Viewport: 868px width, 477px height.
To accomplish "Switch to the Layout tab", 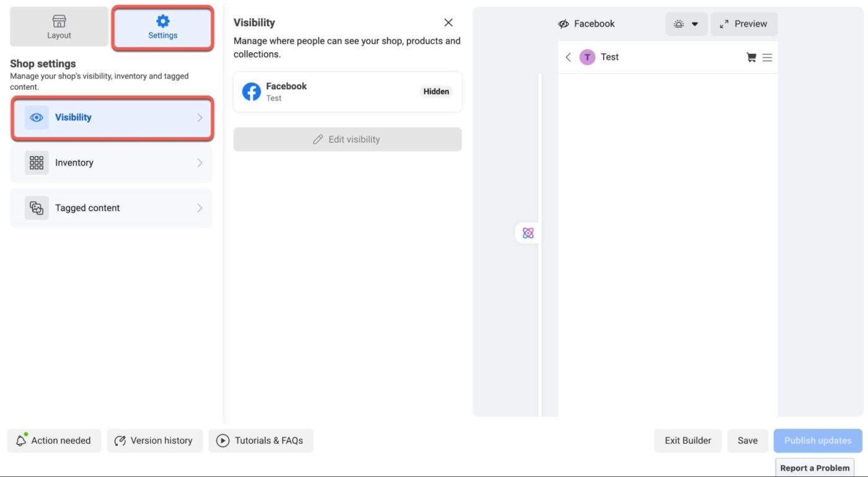I will pyautogui.click(x=59, y=26).
